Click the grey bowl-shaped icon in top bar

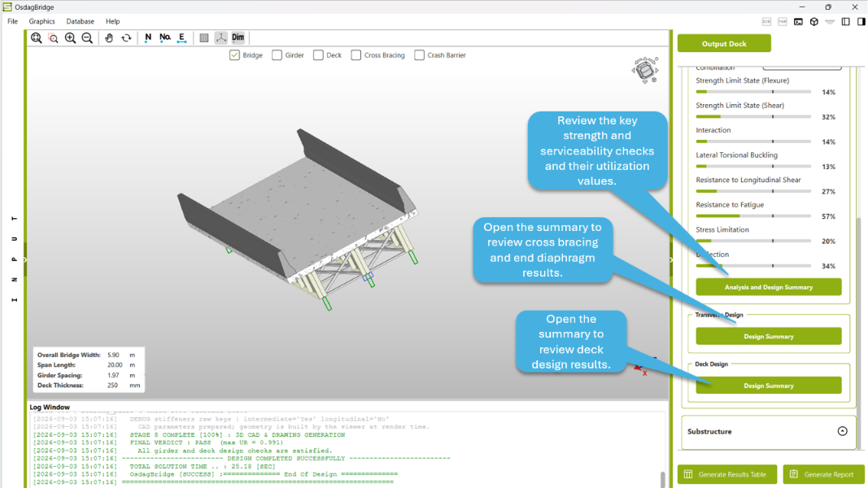coord(830,22)
